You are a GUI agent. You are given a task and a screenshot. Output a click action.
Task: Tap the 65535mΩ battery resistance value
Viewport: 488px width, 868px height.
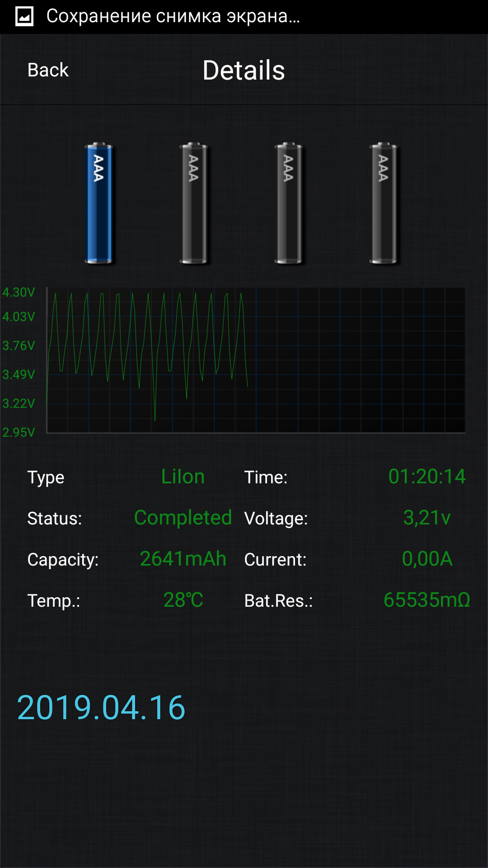coord(427,600)
